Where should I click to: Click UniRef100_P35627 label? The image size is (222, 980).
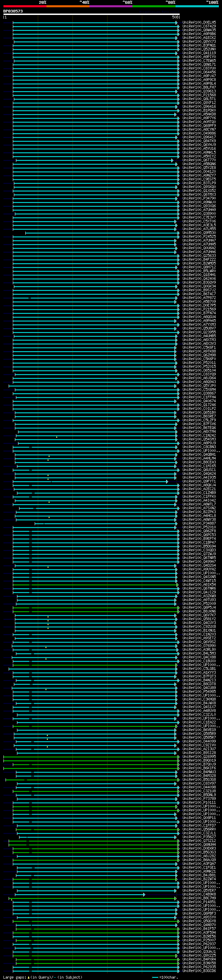click(x=199, y=836)
